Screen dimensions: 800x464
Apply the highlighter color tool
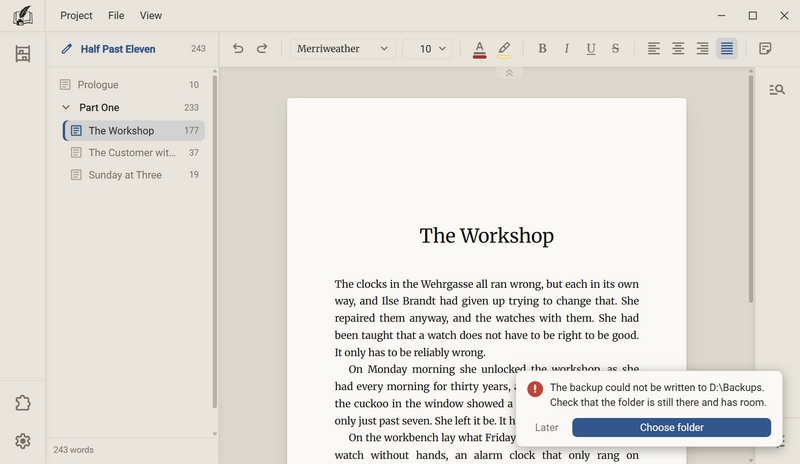pos(504,49)
